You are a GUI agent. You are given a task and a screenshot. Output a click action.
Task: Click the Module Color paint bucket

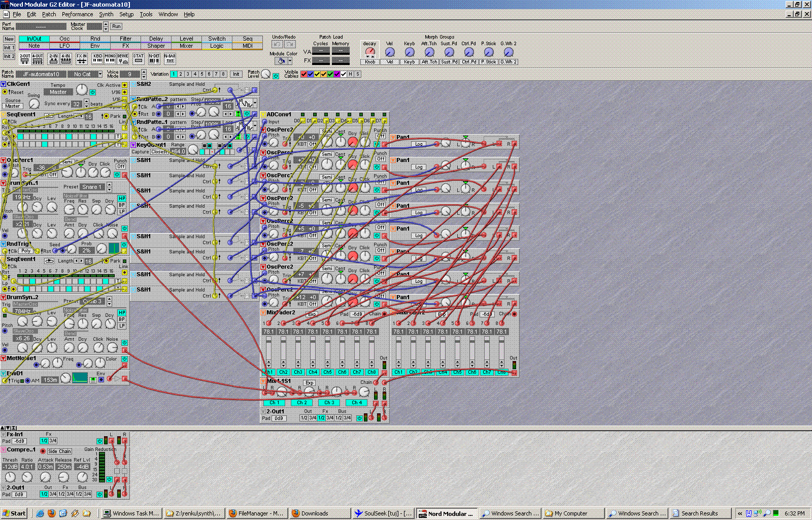[x=281, y=61]
